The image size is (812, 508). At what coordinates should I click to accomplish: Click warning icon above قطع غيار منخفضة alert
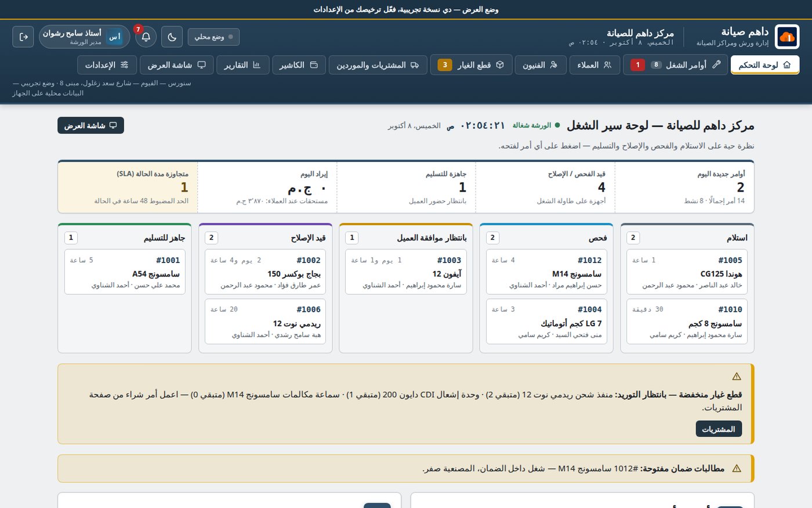point(737,376)
